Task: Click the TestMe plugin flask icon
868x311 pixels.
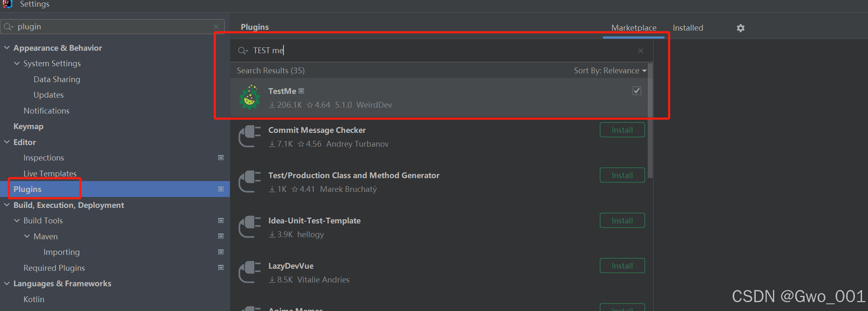Action: pos(250,97)
